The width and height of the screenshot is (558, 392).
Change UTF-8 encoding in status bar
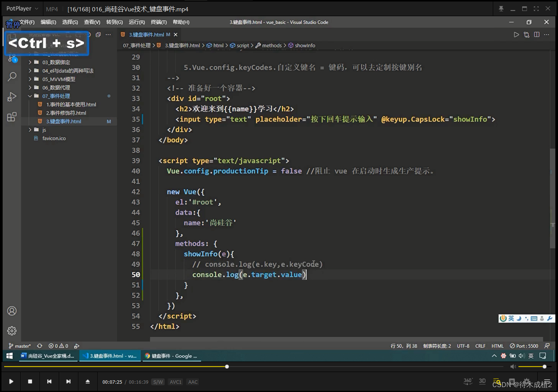(x=463, y=346)
